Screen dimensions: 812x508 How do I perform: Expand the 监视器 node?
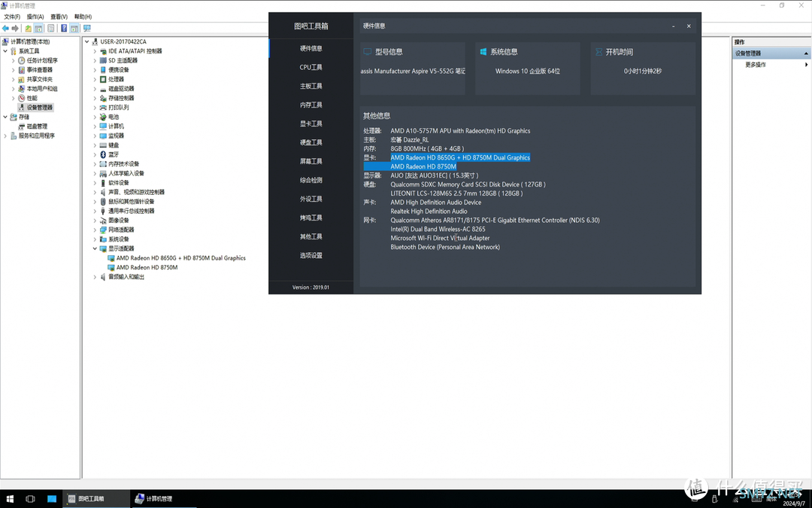coord(95,135)
